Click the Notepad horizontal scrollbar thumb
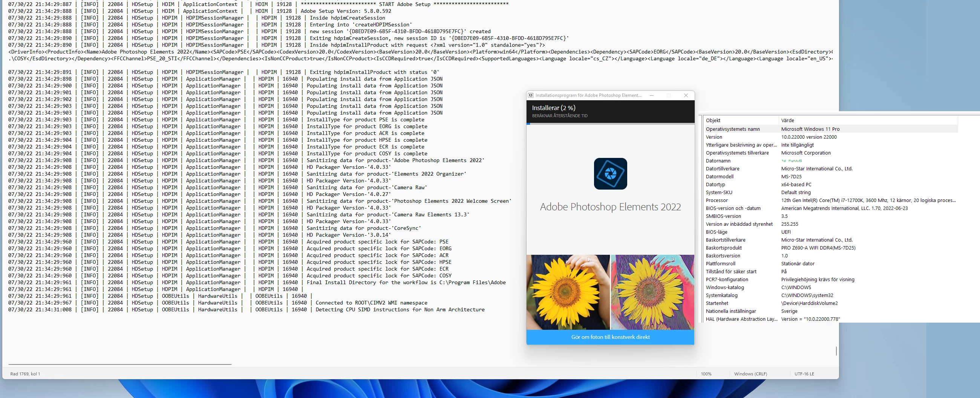980x398 pixels. coord(120,364)
